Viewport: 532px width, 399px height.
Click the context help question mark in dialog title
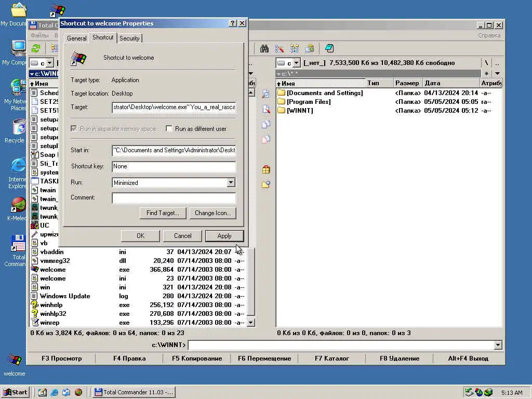[x=232, y=23]
